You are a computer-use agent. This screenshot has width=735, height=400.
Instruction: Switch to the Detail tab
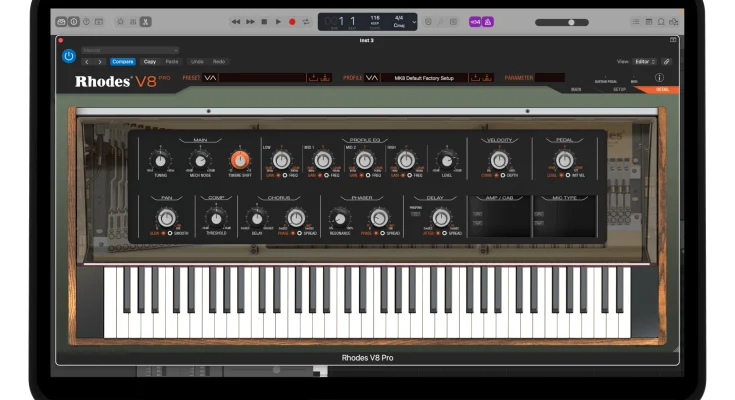click(663, 89)
